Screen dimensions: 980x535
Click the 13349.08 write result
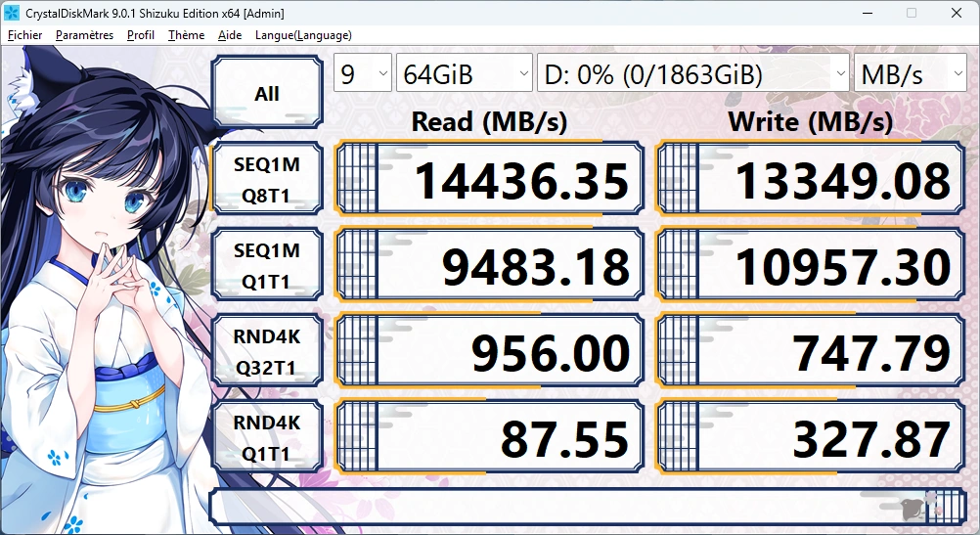tap(810, 179)
